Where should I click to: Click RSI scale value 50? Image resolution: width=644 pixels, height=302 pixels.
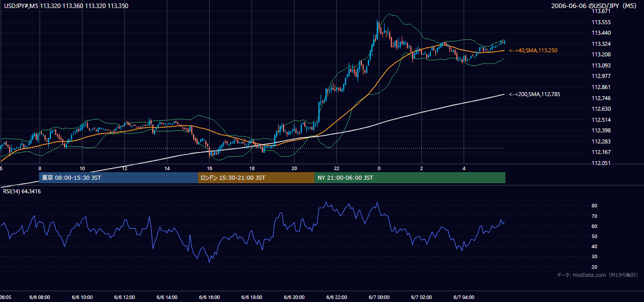click(x=594, y=237)
